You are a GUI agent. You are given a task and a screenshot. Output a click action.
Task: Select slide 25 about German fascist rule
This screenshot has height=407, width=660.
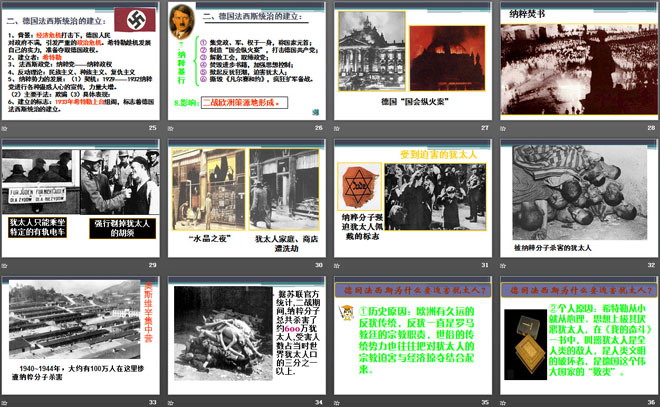pyautogui.click(x=81, y=62)
